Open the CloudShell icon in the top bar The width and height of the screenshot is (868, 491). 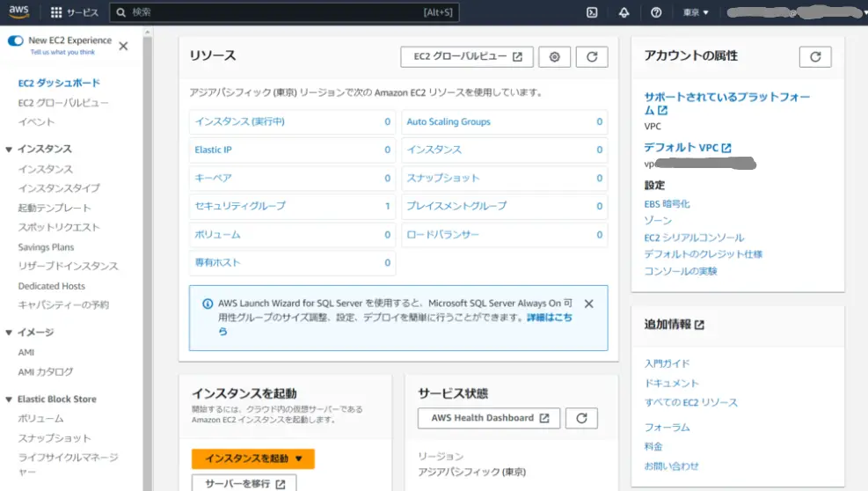coord(592,12)
